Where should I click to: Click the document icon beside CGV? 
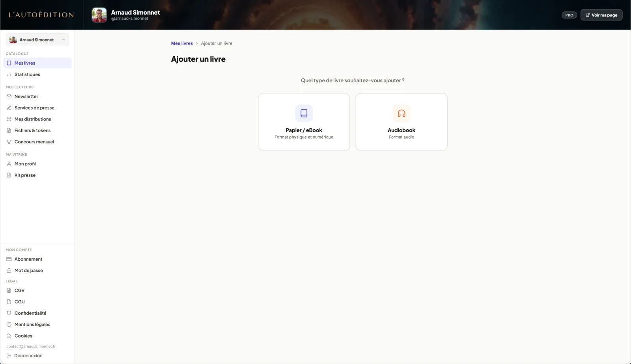point(9,291)
